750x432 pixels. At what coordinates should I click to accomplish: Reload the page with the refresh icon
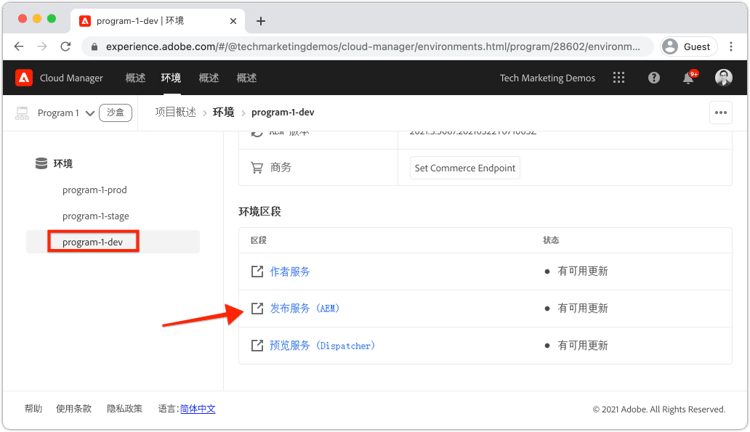(66, 46)
